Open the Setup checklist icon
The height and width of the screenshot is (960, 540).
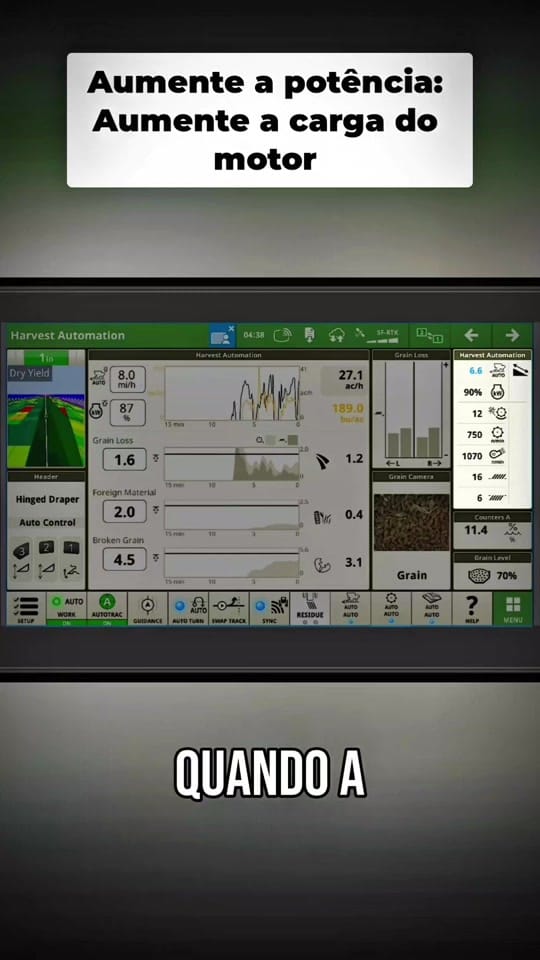point(26,608)
